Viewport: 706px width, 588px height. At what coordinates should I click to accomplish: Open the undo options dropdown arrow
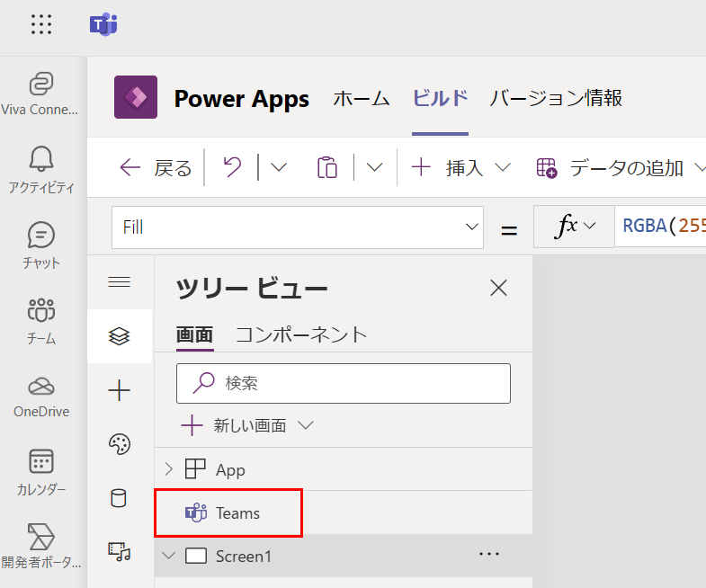[x=279, y=167]
